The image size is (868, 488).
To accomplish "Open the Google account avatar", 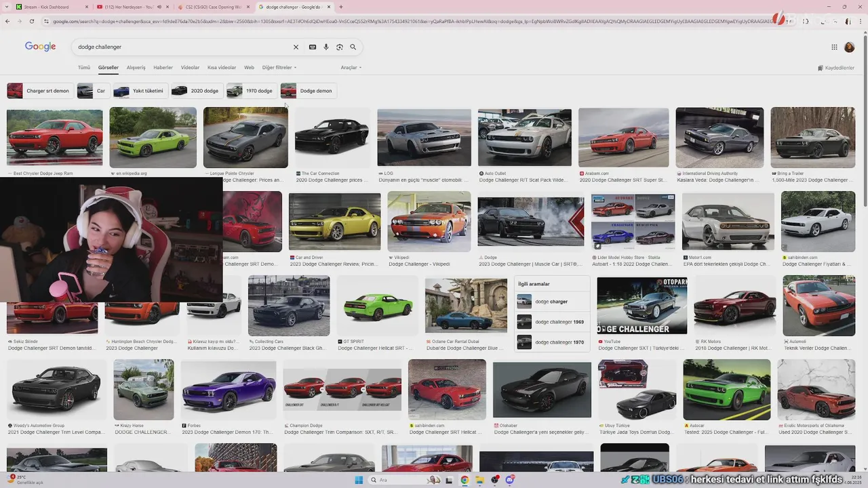I will (x=849, y=47).
